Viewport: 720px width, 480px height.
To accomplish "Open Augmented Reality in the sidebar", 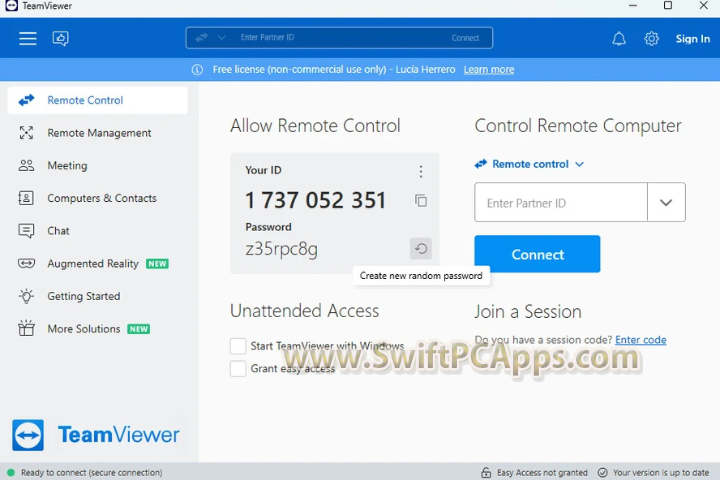I will [98, 264].
